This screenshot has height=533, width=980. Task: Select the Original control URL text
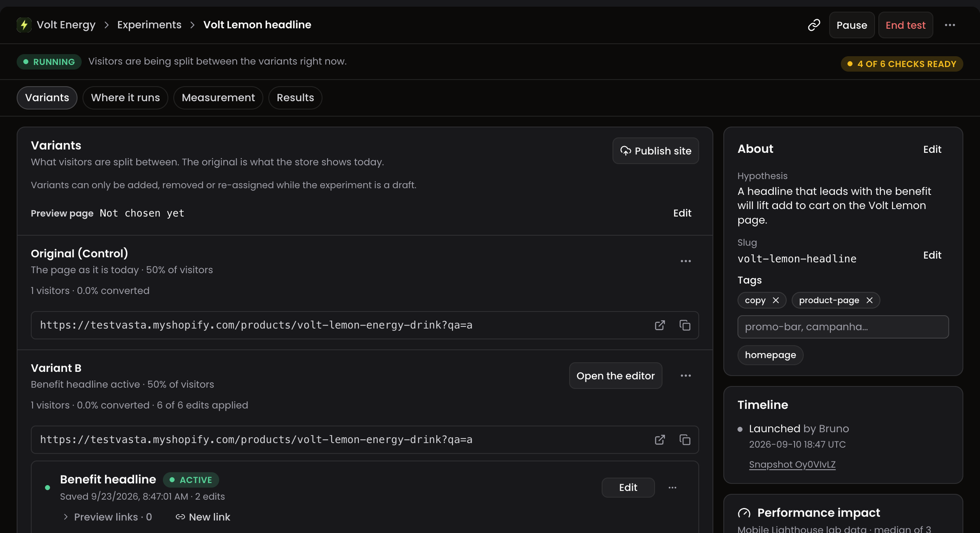tap(256, 325)
